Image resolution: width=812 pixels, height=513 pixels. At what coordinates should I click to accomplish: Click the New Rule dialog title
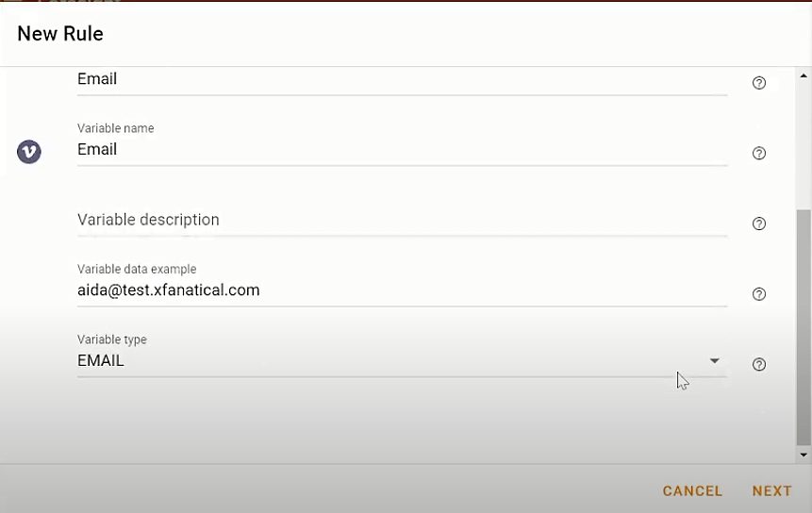pyautogui.click(x=60, y=34)
